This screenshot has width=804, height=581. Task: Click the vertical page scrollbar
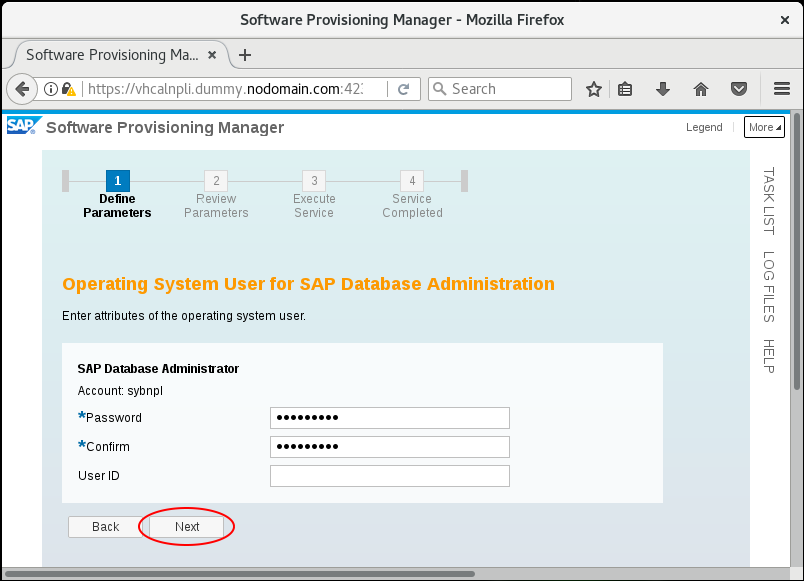(x=797, y=251)
